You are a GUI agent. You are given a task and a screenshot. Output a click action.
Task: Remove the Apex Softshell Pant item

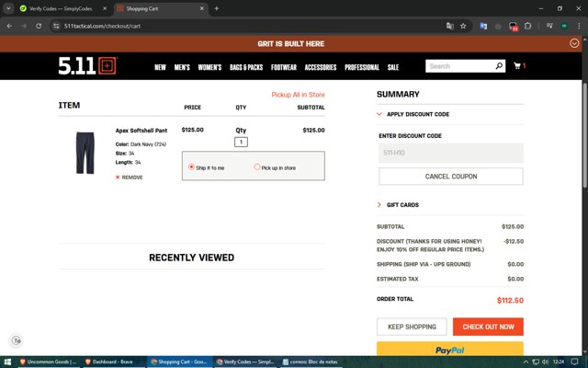coord(130,178)
